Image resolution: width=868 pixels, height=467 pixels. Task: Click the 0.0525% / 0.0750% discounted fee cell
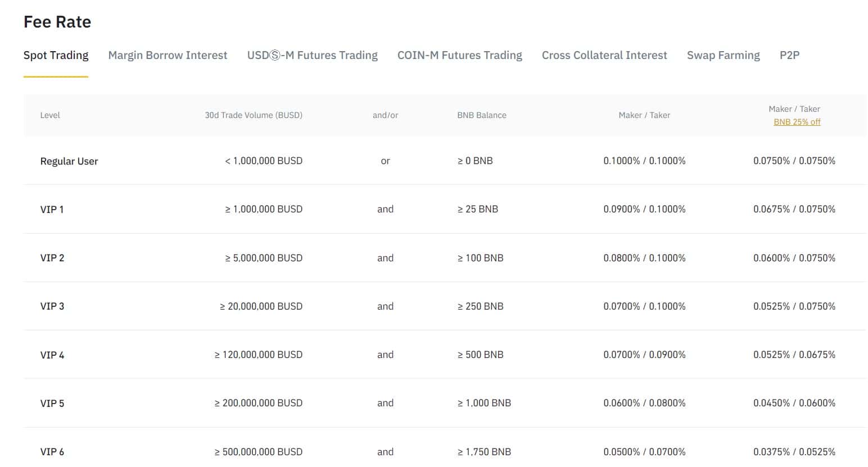(x=794, y=306)
